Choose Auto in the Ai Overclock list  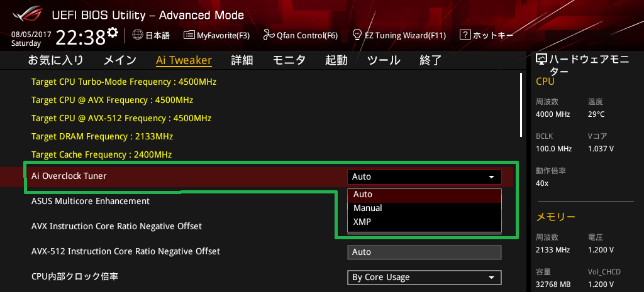click(425, 196)
